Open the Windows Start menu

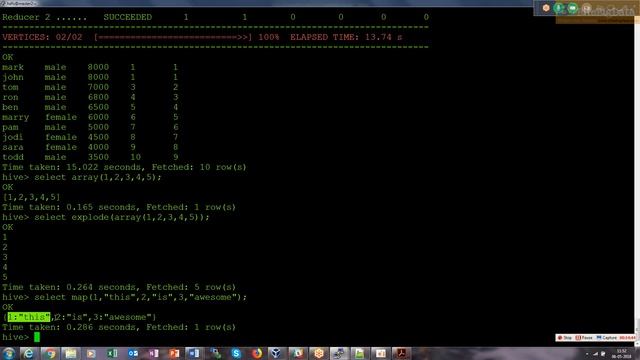[x=9, y=353]
